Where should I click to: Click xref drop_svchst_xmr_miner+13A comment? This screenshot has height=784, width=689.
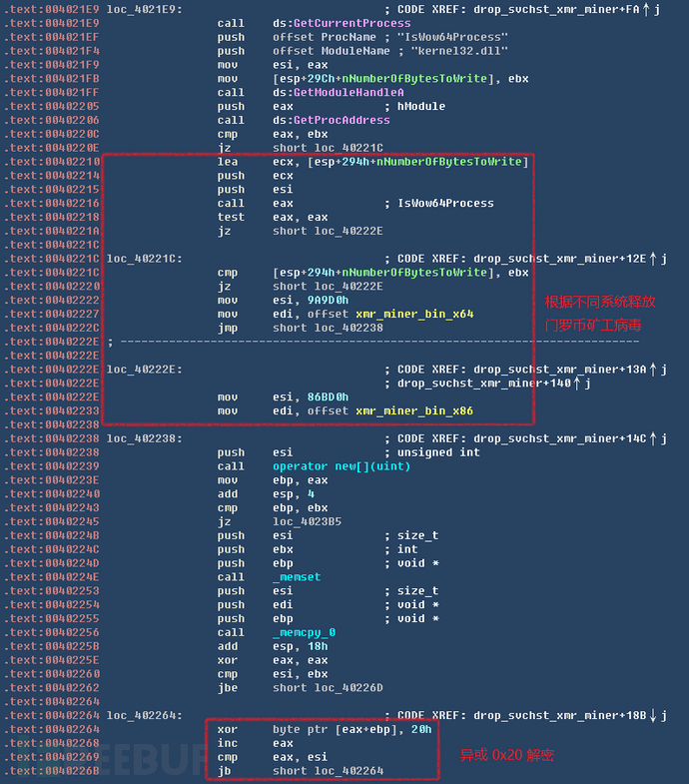(560, 370)
